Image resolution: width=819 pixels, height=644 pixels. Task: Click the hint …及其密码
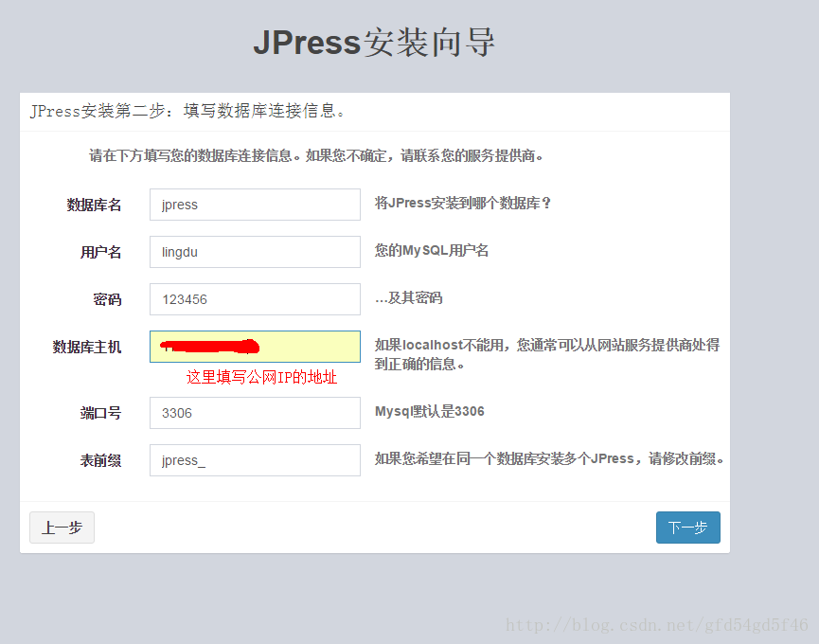pos(408,297)
